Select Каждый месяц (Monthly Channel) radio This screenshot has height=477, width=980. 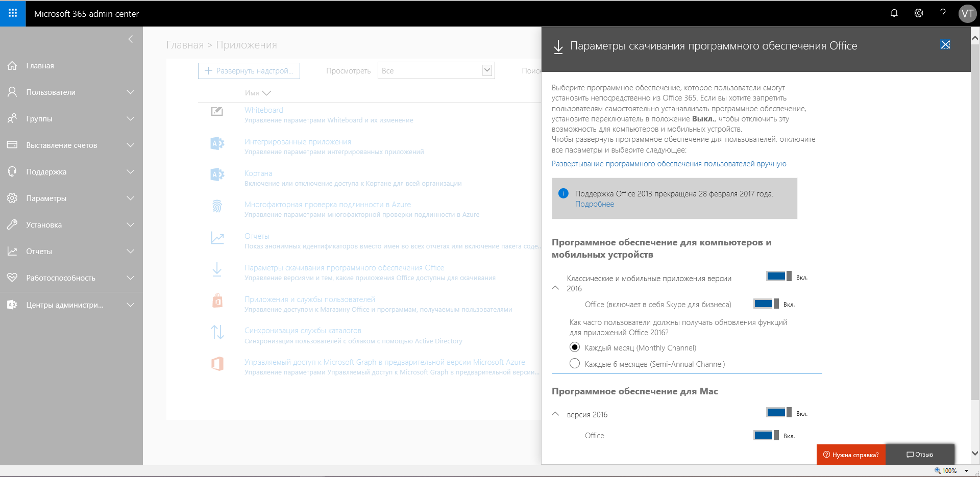(x=575, y=347)
